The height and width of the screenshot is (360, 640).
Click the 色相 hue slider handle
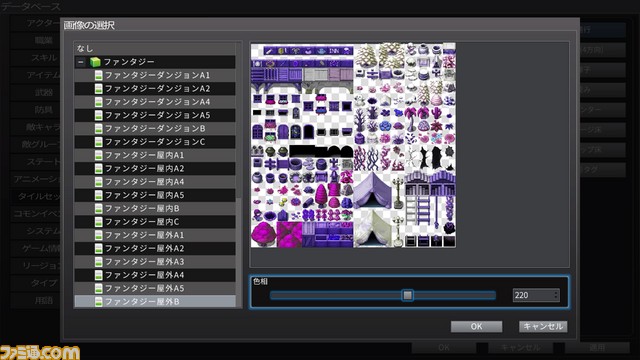(407, 295)
